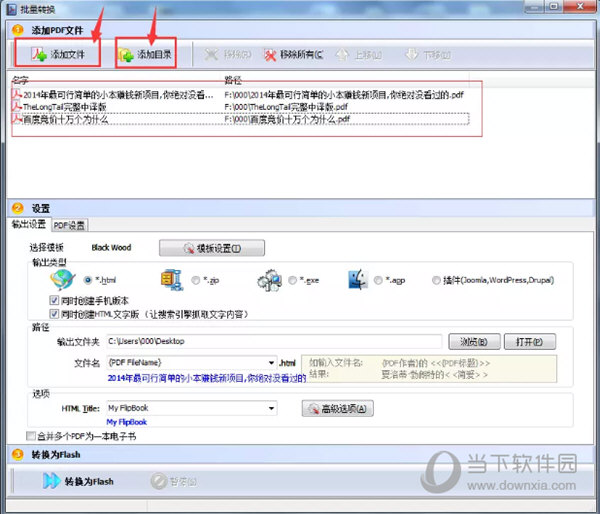Click the blue filename preview text
Image resolution: width=600 pixels, height=514 pixels.
tap(207, 378)
